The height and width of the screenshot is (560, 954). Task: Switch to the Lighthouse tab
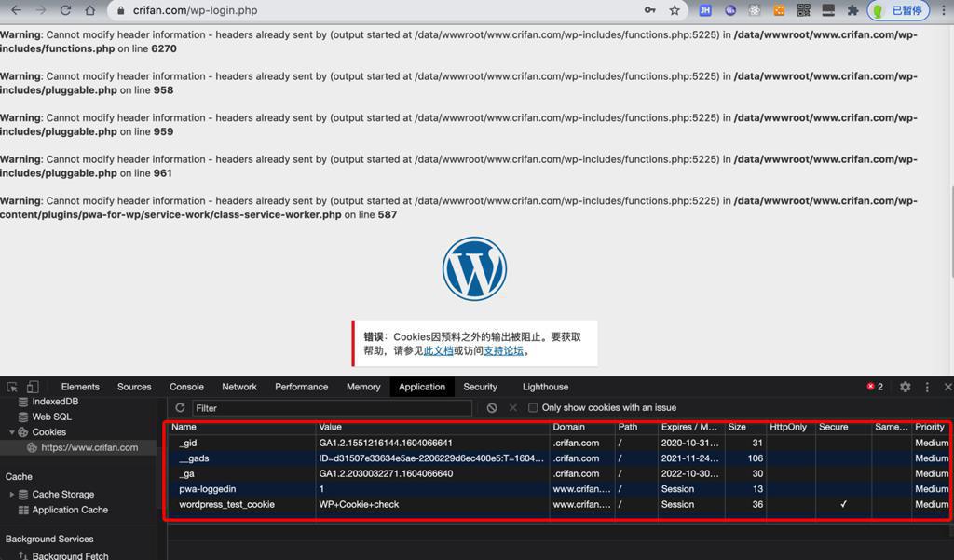[x=545, y=387]
